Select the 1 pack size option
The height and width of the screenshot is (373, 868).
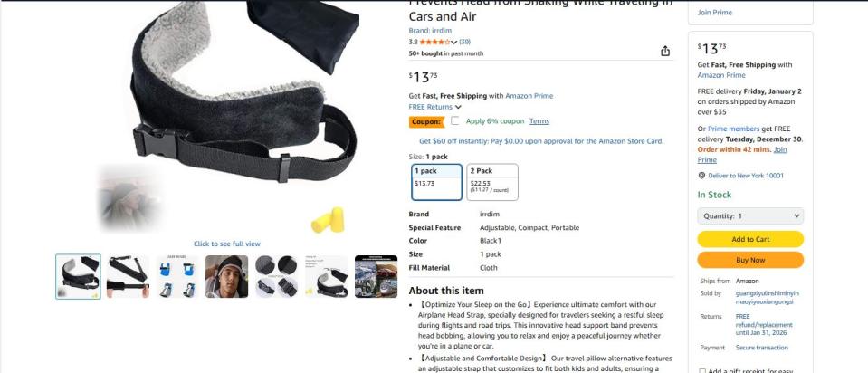coord(437,182)
